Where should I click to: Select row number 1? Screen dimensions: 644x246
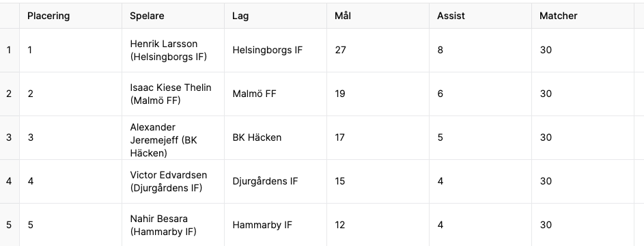click(10, 50)
